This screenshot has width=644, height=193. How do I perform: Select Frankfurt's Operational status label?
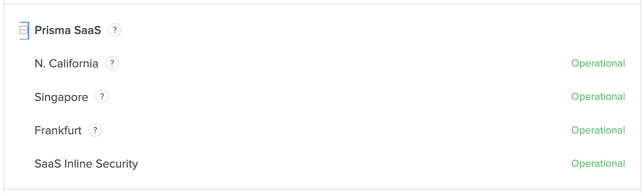[x=598, y=131]
